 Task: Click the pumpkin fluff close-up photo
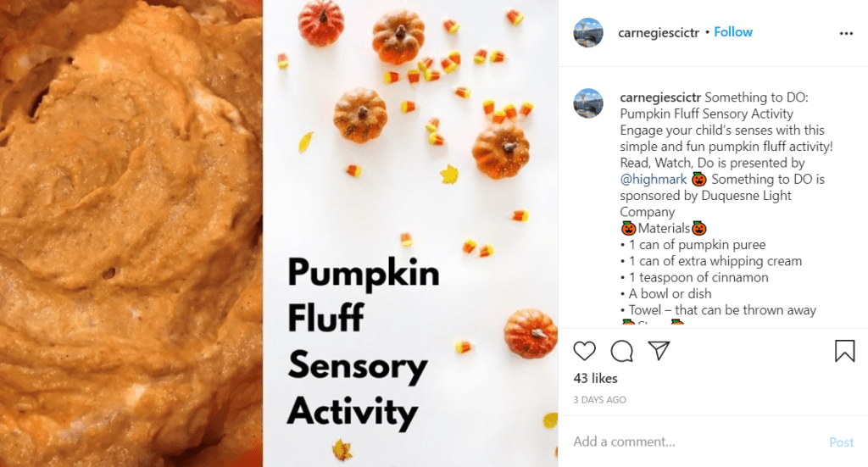point(131,233)
